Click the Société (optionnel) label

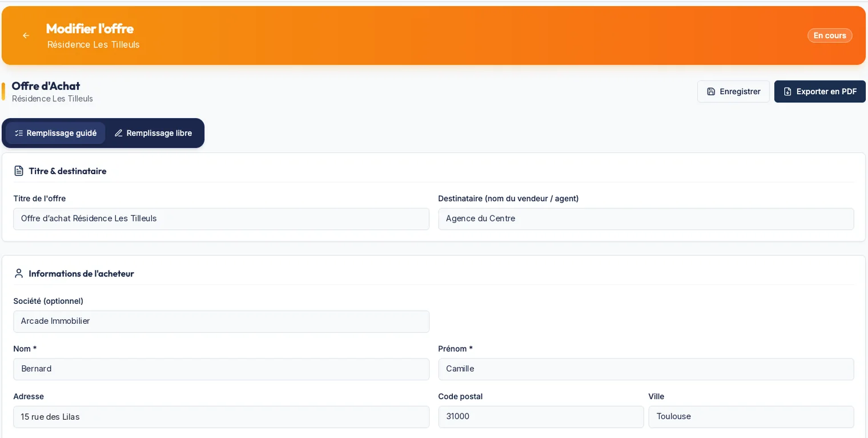coord(48,301)
